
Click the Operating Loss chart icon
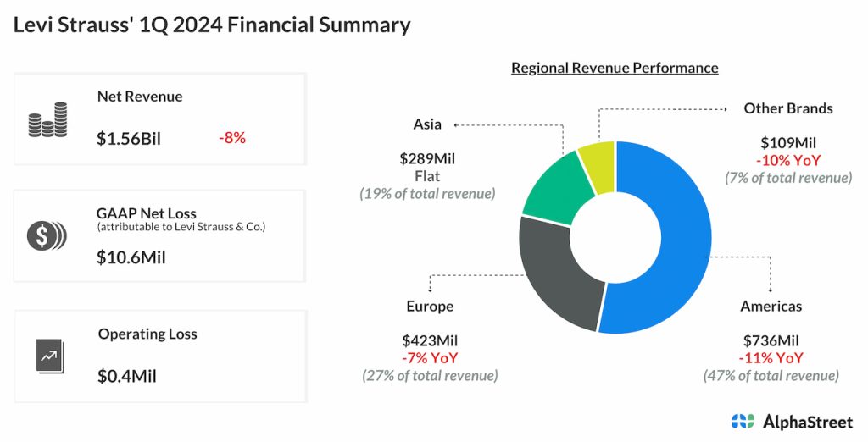50,355
